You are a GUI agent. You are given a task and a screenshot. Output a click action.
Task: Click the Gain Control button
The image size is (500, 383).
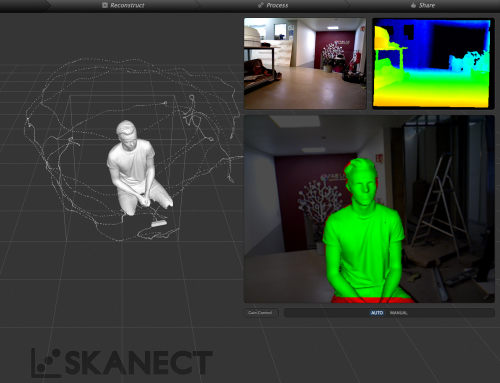260,313
